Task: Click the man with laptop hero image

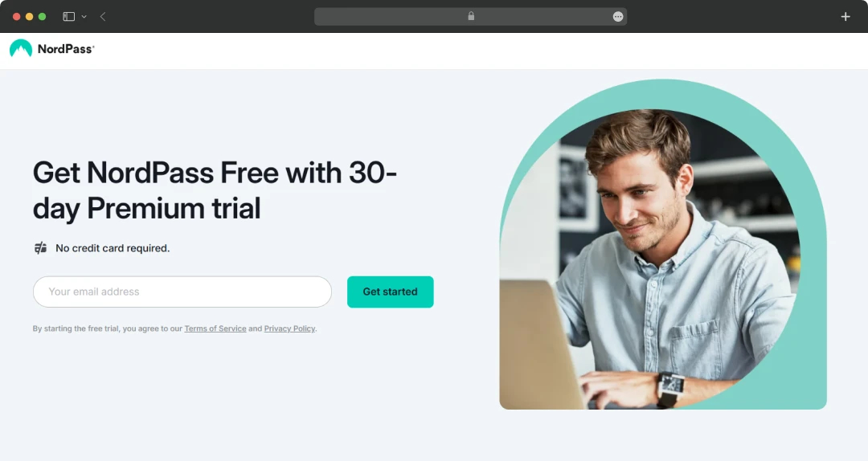Action: coord(663,245)
